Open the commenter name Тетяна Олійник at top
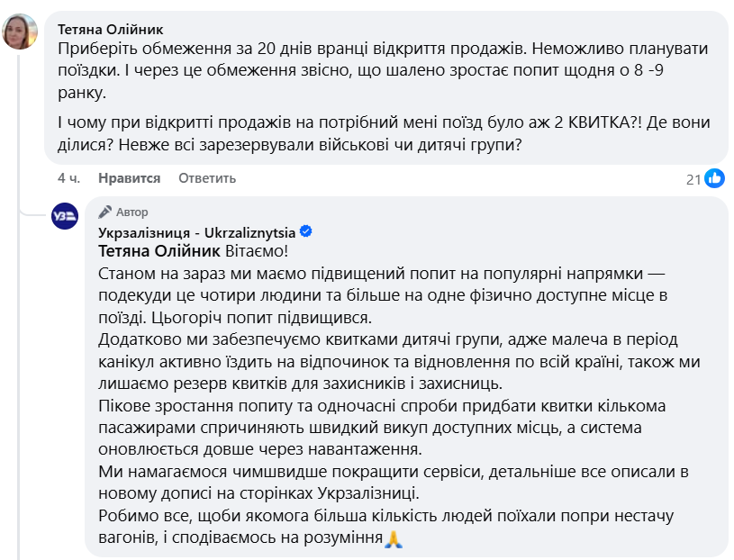The height and width of the screenshot is (560, 734). pos(111,29)
